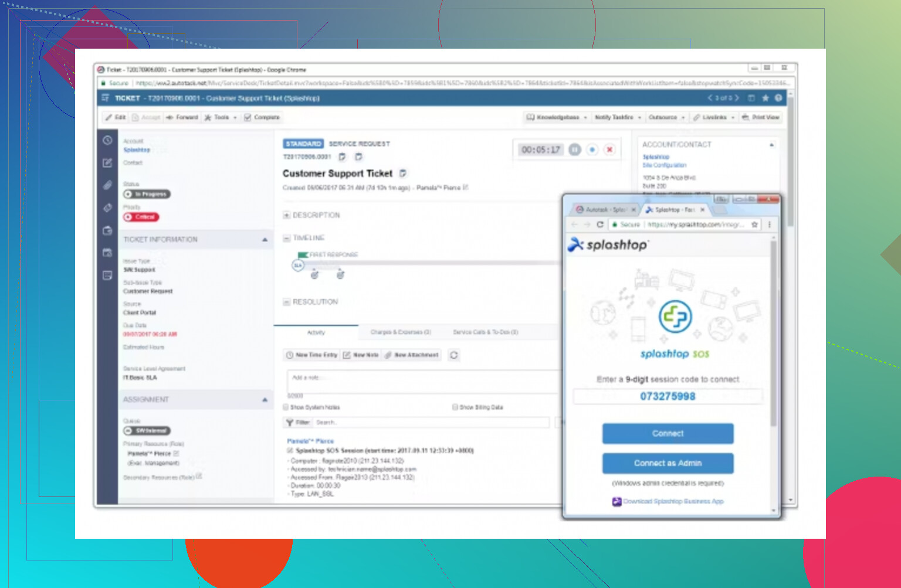Bookmark Splashtop page in browser popup

(x=755, y=225)
